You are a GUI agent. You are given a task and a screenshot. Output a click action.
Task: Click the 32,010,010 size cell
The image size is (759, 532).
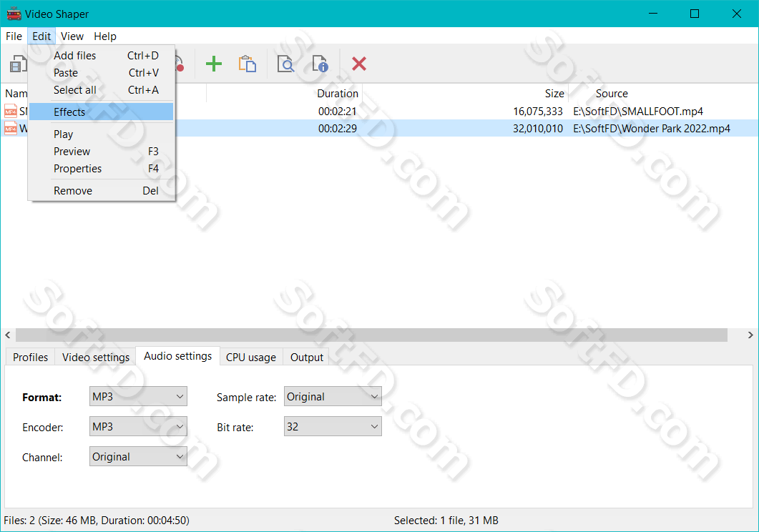point(538,128)
